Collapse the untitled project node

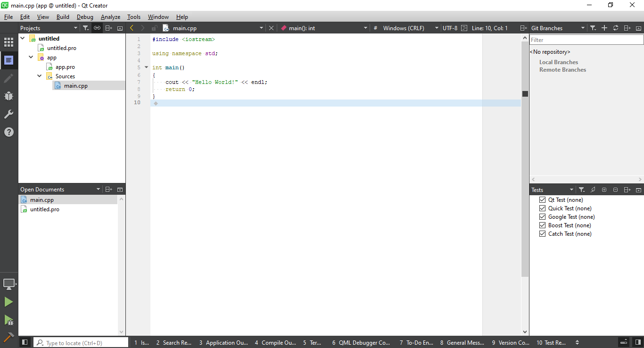pos(23,39)
